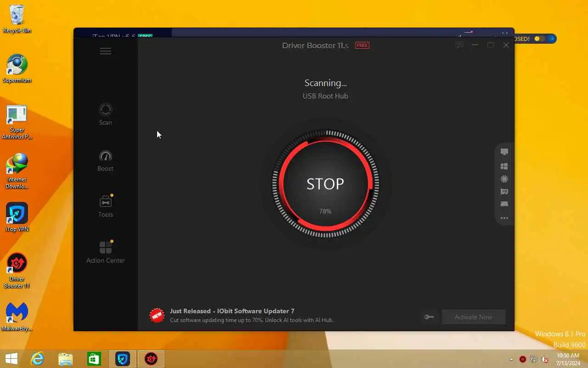Click the monitor icon in right panel
Image resolution: width=588 pixels, height=368 pixels.
click(x=504, y=152)
